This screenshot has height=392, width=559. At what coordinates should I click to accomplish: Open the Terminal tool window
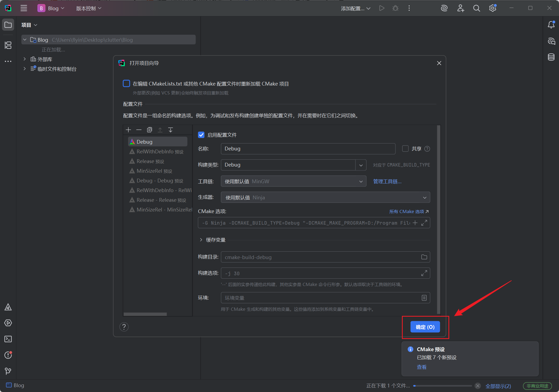[8, 339]
